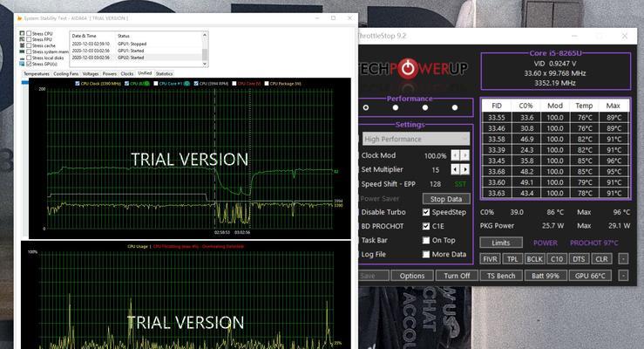Open the TPL power limits
644x349 pixels.
[512, 259]
